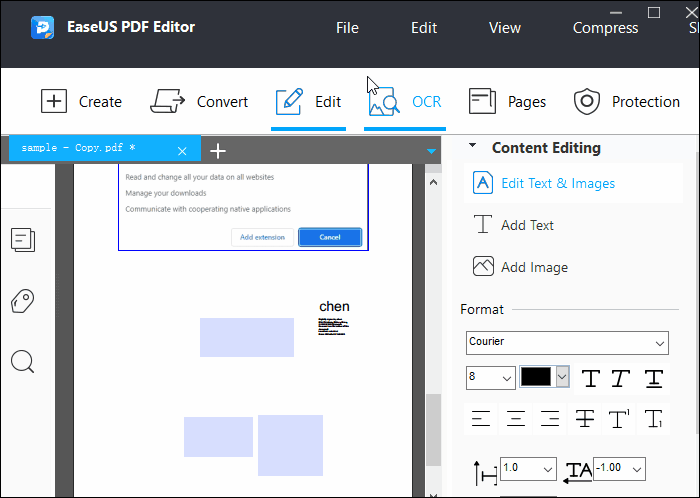Open the Create tool
700x498 pixels.
click(81, 102)
